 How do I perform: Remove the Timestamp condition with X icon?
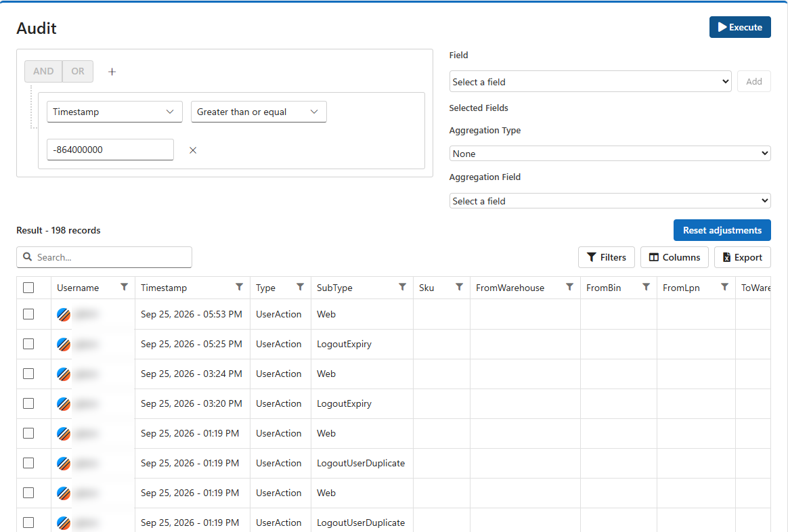click(193, 150)
